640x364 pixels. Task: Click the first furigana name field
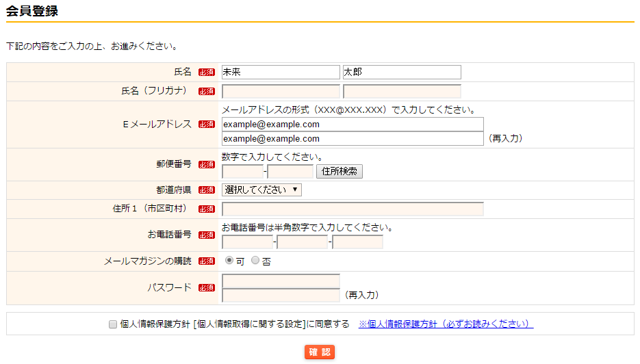click(x=281, y=92)
